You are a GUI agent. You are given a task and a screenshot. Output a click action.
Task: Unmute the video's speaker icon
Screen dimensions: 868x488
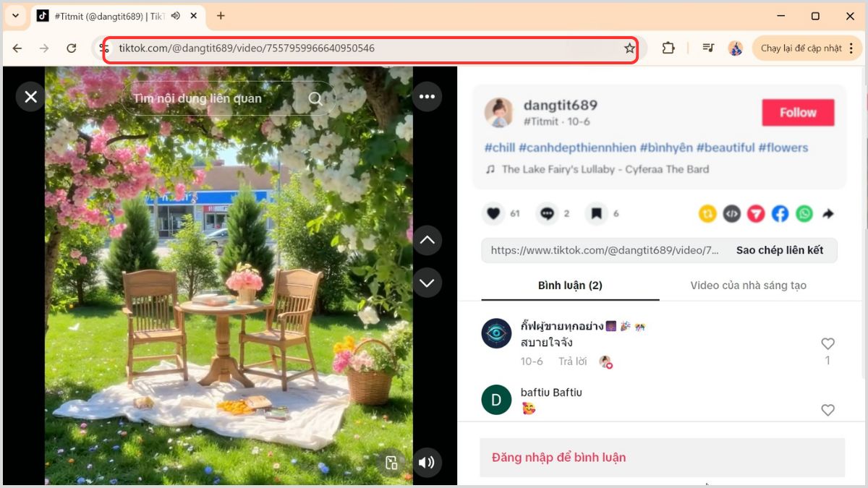tap(427, 463)
